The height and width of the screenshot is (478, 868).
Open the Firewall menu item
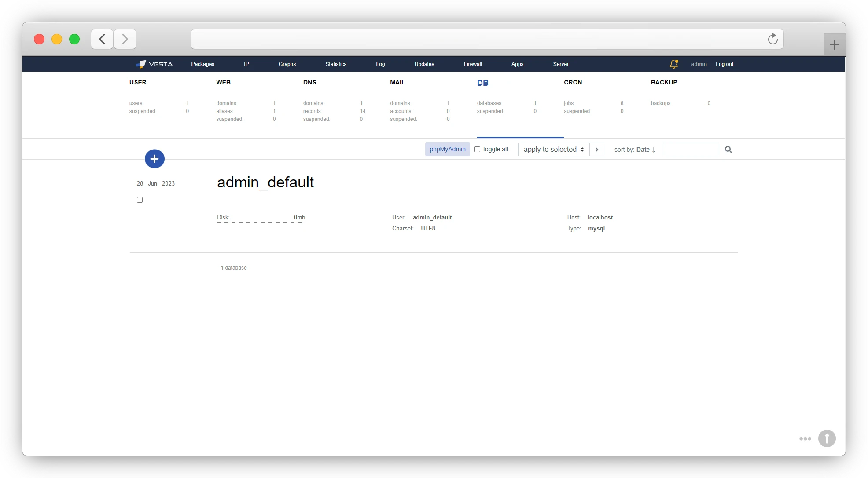coord(473,64)
